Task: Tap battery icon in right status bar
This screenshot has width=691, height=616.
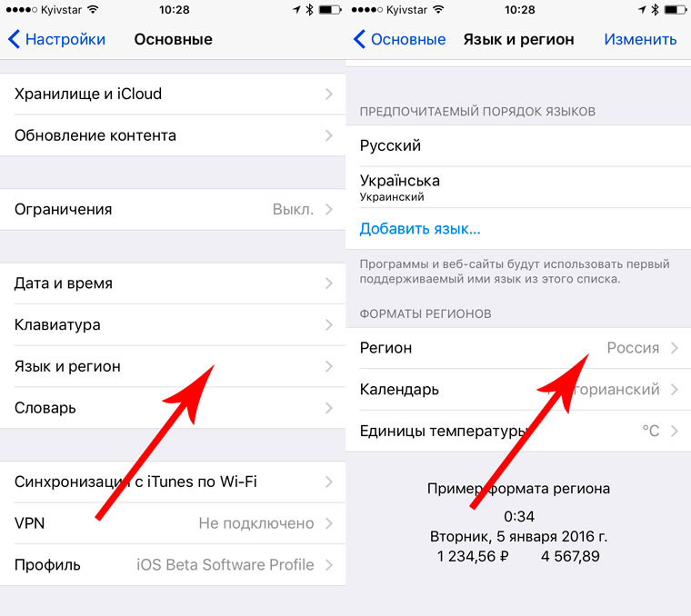Action: (x=676, y=10)
